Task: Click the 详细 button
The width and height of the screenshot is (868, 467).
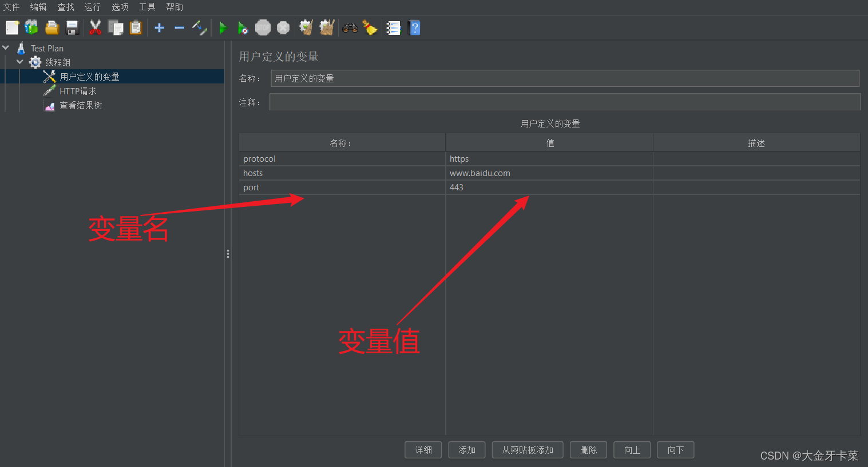Action: [x=423, y=450]
